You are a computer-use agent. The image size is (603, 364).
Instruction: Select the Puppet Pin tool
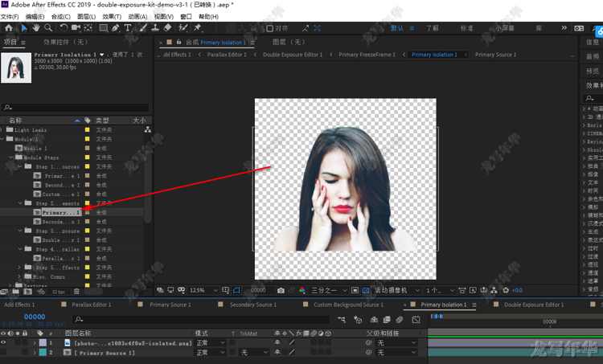(198, 28)
